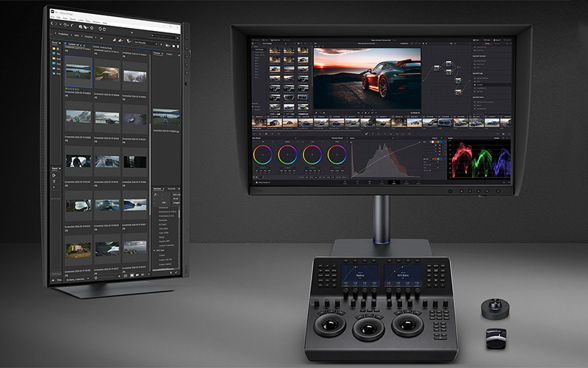
Task: Delete selected item with trash icon
Action: click(x=178, y=46)
